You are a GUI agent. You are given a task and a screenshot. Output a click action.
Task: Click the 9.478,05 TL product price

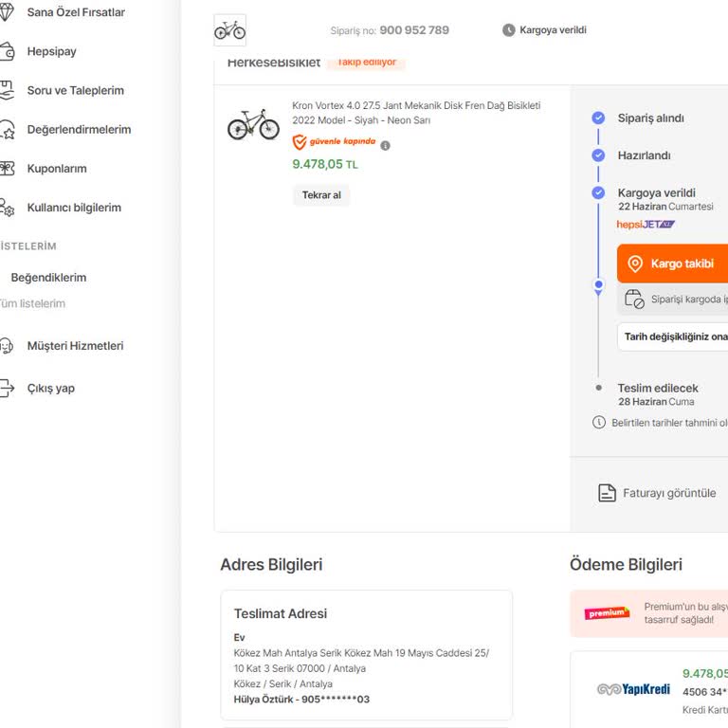tap(325, 164)
